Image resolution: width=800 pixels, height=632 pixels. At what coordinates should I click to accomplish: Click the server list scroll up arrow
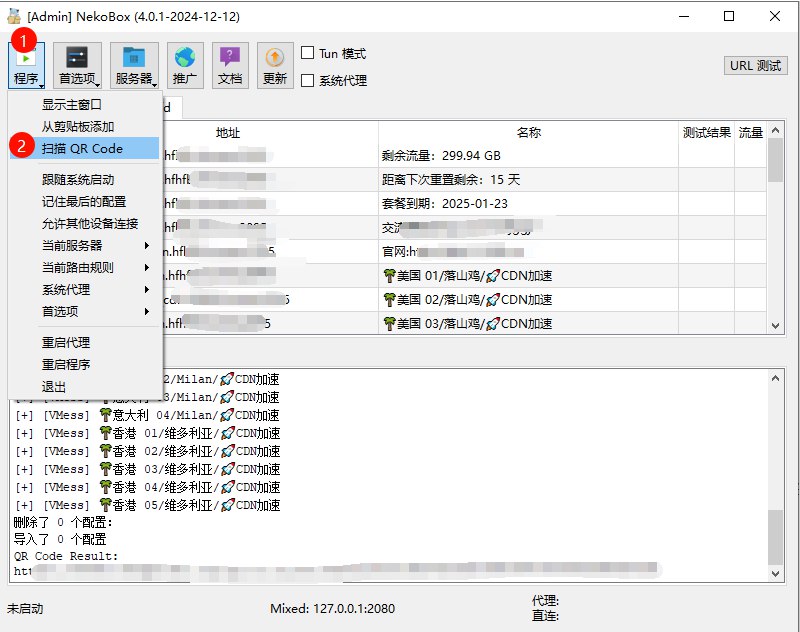776,130
